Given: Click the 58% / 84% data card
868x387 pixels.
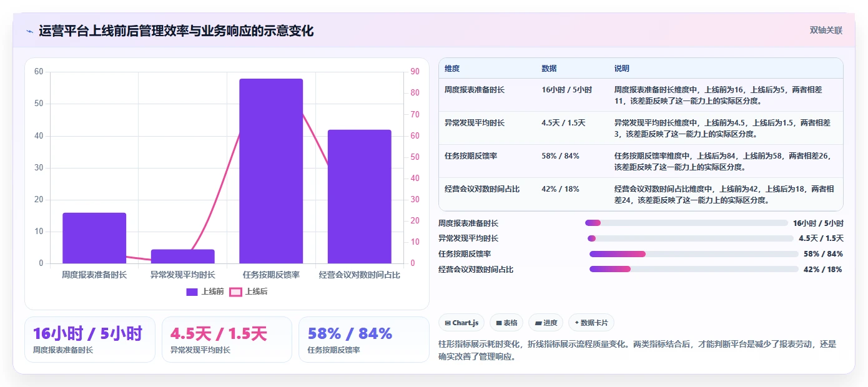Looking at the screenshot, I should (x=364, y=340).
